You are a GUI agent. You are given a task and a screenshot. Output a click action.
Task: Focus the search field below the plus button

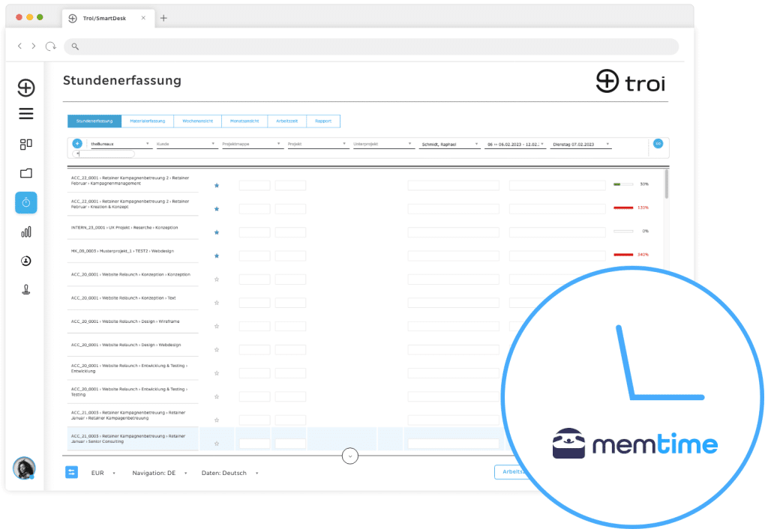[x=103, y=154]
